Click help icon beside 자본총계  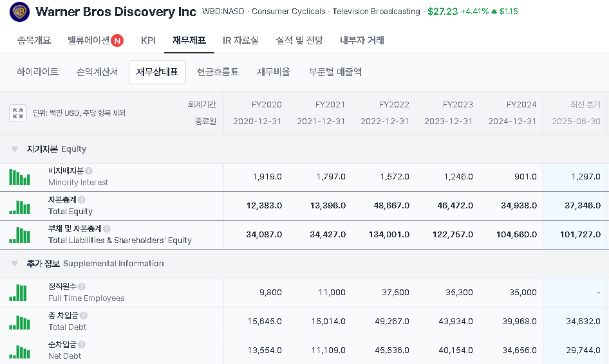[82, 200]
